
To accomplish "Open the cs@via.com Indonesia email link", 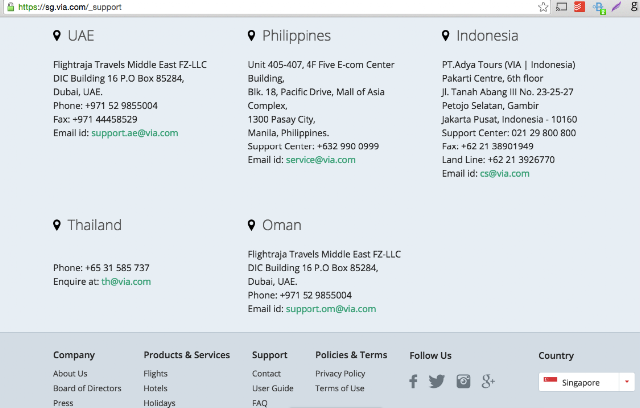I will tap(504, 174).
